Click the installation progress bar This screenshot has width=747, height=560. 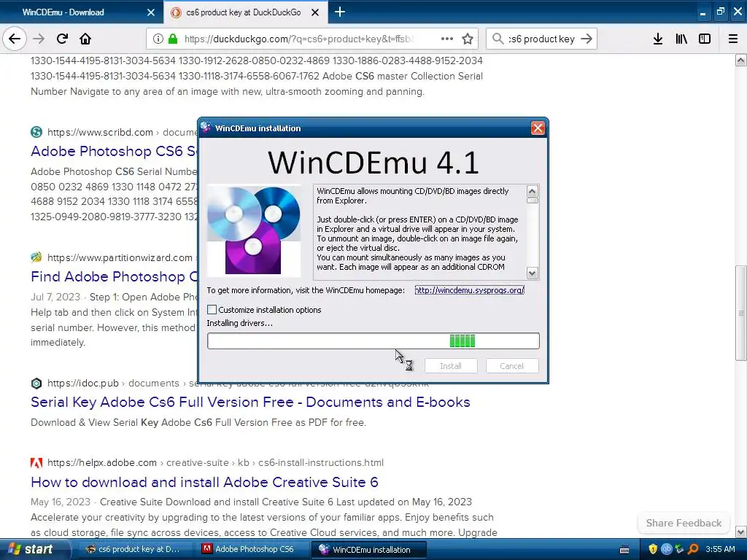(x=373, y=341)
